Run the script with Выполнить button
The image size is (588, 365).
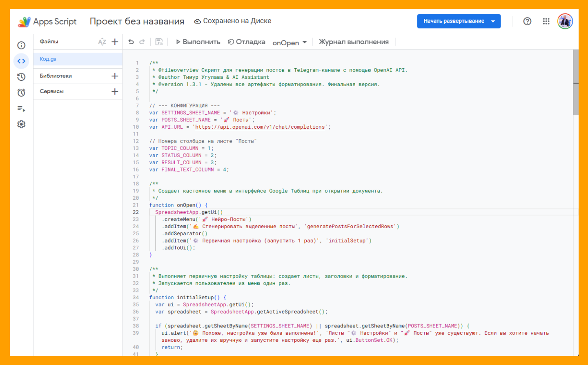pos(198,42)
